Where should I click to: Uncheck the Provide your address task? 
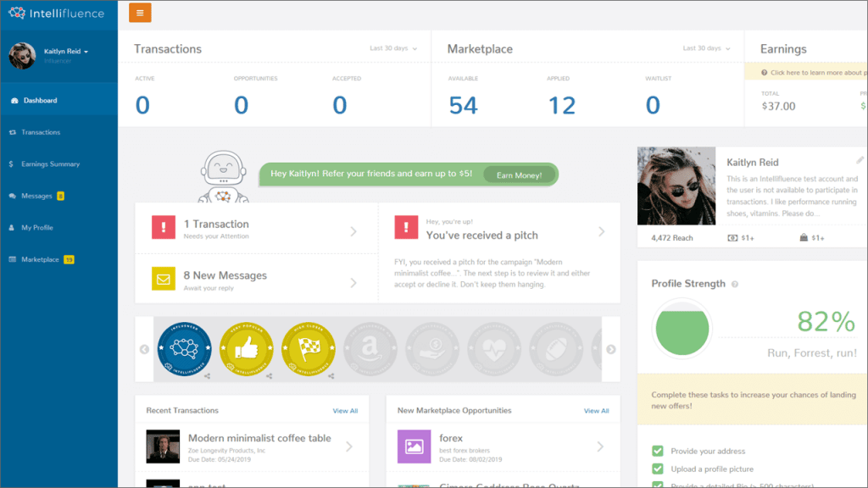pos(658,451)
